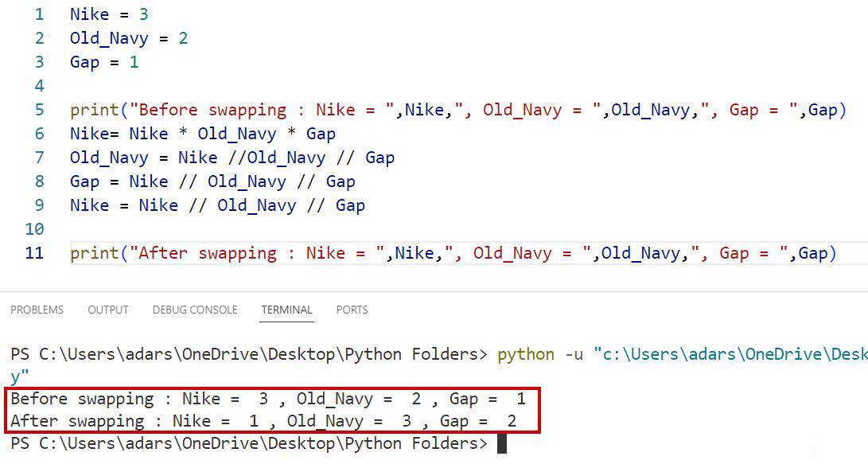Click the 'After swapping' print statement
Image resolution: width=868 pixels, height=464 pixels.
click(453, 253)
